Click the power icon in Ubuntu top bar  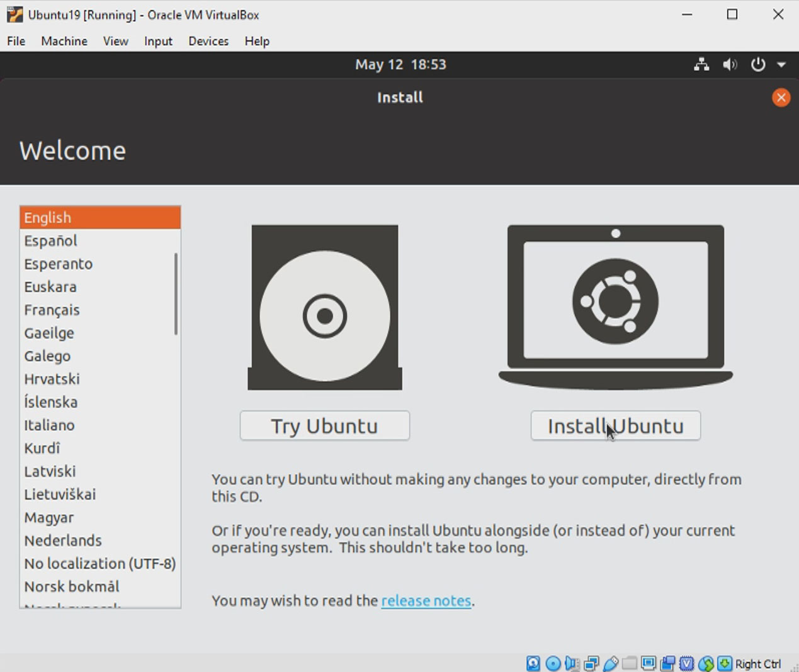(757, 64)
